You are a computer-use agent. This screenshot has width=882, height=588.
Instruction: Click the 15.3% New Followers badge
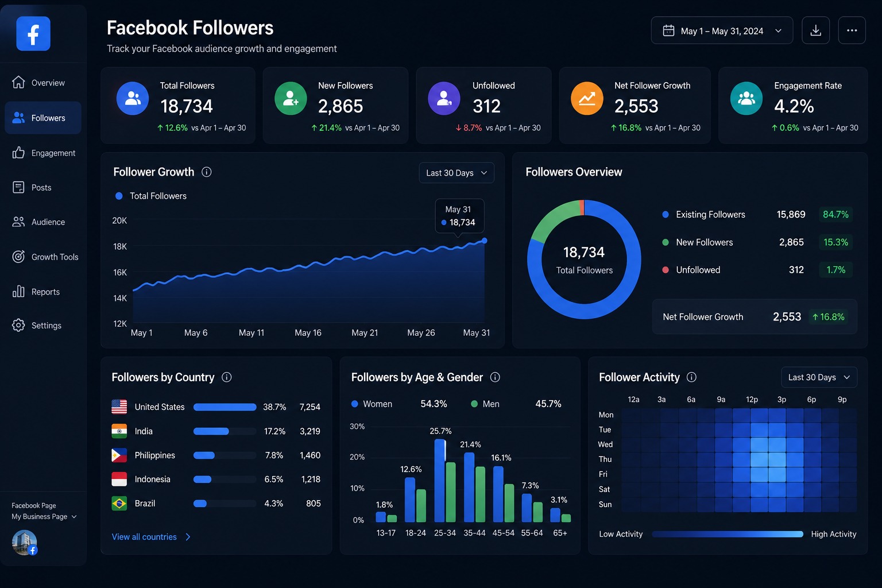click(835, 242)
